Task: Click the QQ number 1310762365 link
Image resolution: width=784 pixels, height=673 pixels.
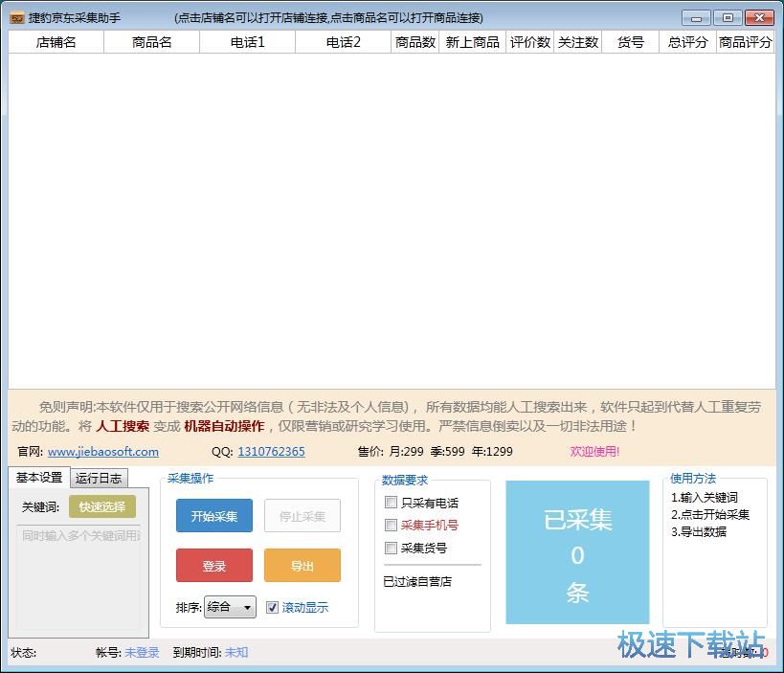Action: coord(271,452)
